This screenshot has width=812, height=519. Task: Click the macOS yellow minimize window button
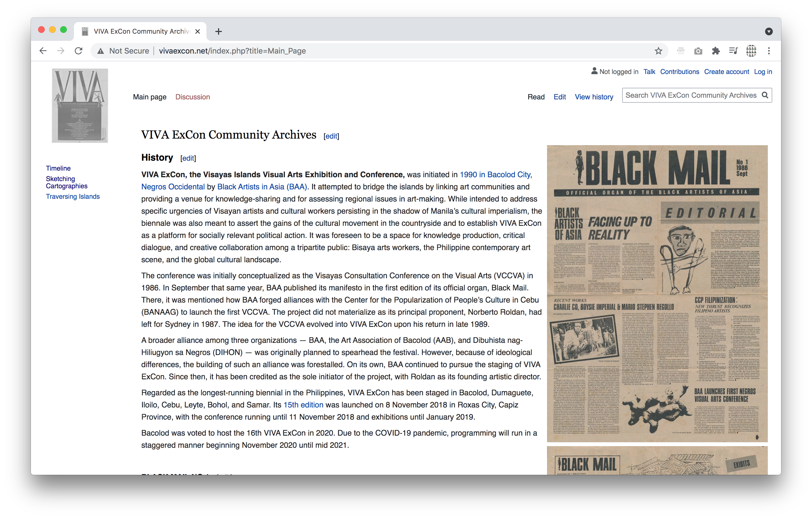(x=52, y=30)
